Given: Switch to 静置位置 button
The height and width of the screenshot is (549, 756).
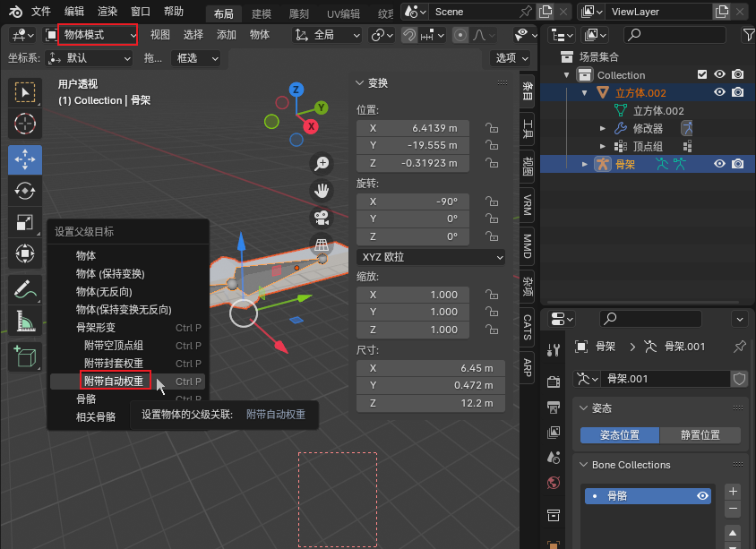Looking at the screenshot, I should click(x=700, y=435).
